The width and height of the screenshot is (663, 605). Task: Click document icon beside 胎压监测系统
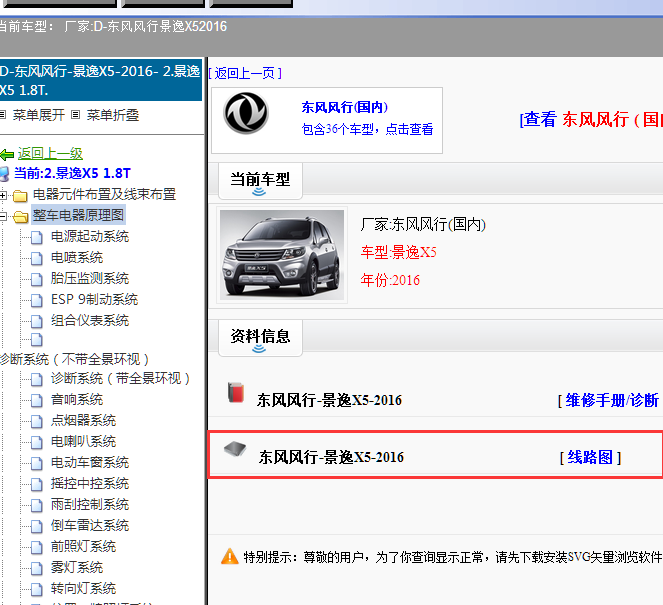pos(37,279)
